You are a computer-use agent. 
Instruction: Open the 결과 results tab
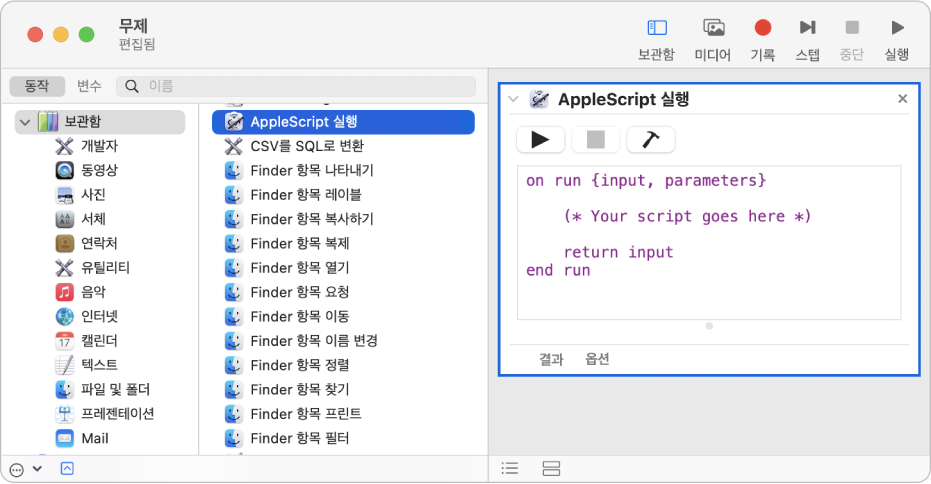(x=550, y=359)
